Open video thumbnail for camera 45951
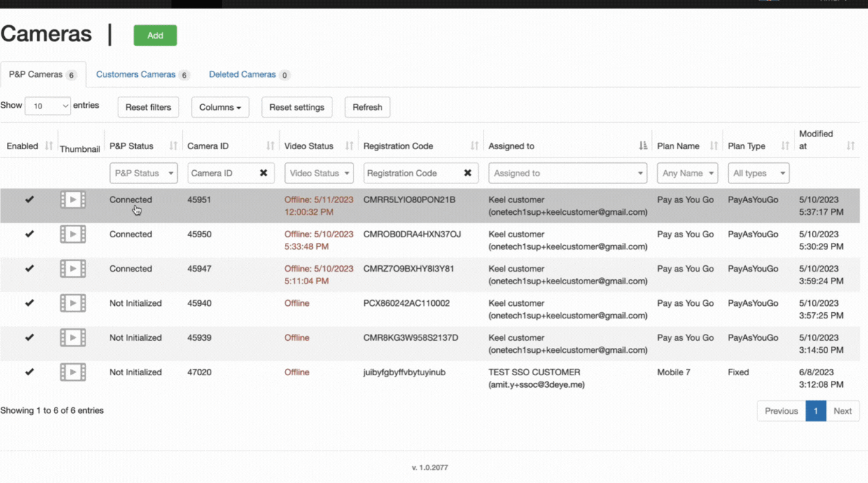Viewport: 868px width, 483px height. (73, 200)
